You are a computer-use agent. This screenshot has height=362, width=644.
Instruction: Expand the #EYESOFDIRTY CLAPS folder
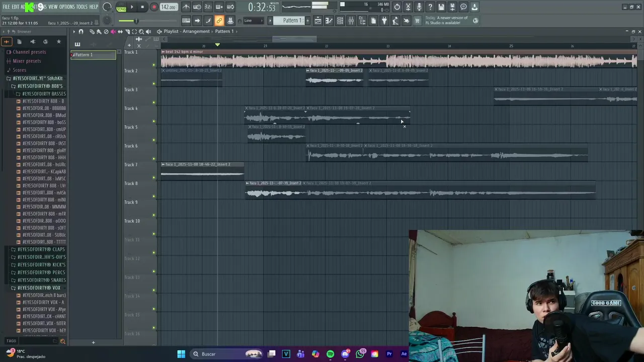point(41,249)
